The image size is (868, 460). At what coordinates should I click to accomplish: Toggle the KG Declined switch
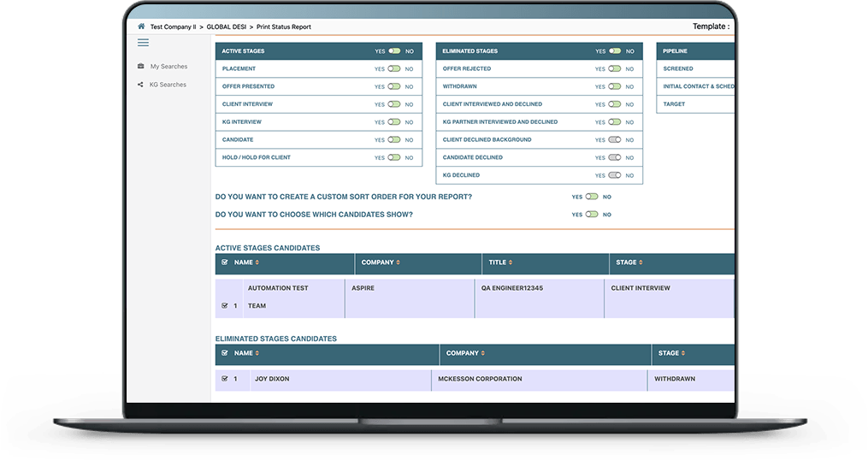615,175
